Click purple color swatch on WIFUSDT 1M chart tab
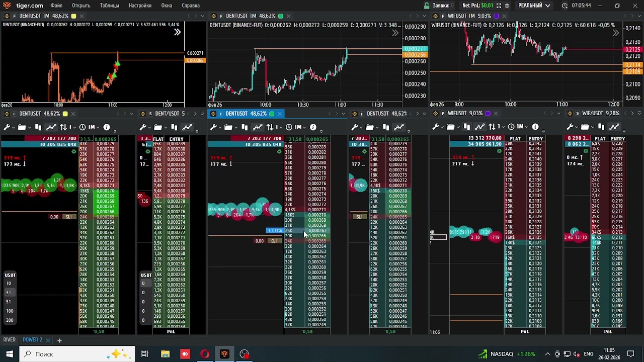The height and width of the screenshot is (362, 644). click(x=496, y=16)
